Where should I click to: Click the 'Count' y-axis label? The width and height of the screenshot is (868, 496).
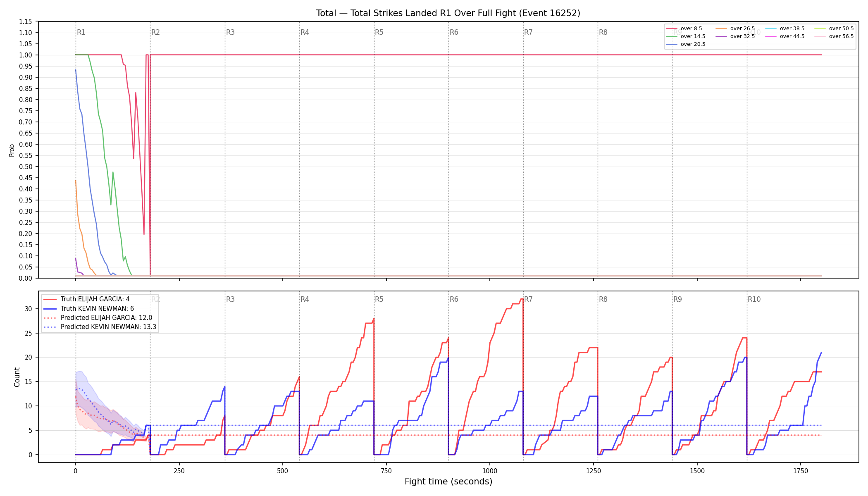(x=17, y=377)
